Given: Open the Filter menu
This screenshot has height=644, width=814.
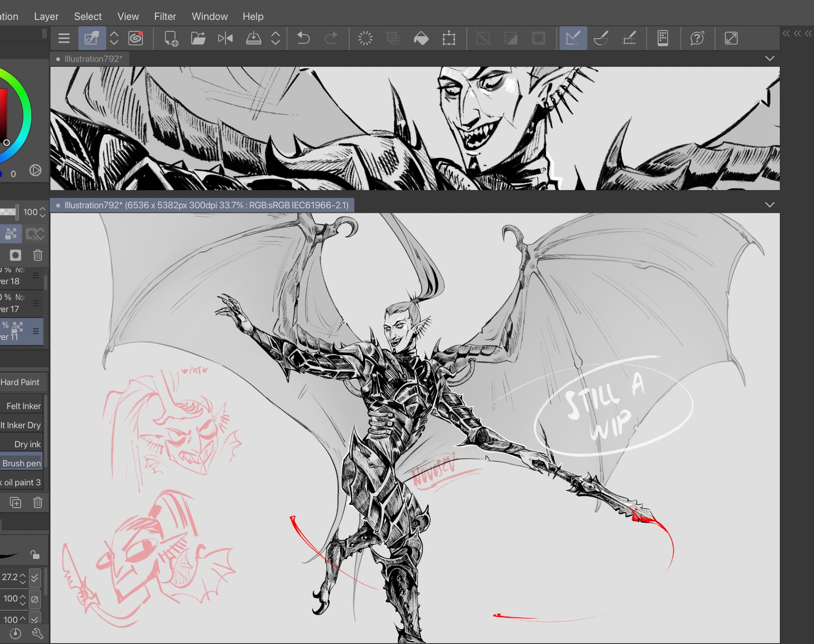Looking at the screenshot, I should [165, 16].
